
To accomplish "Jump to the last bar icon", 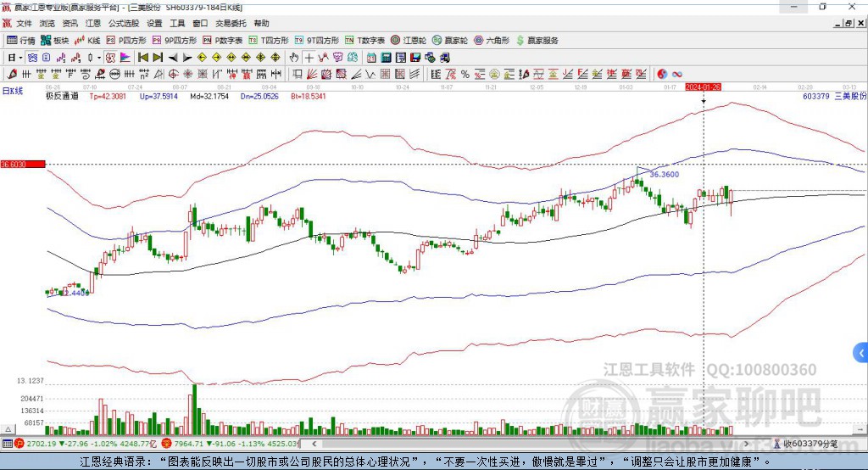I will coord(158,58).
